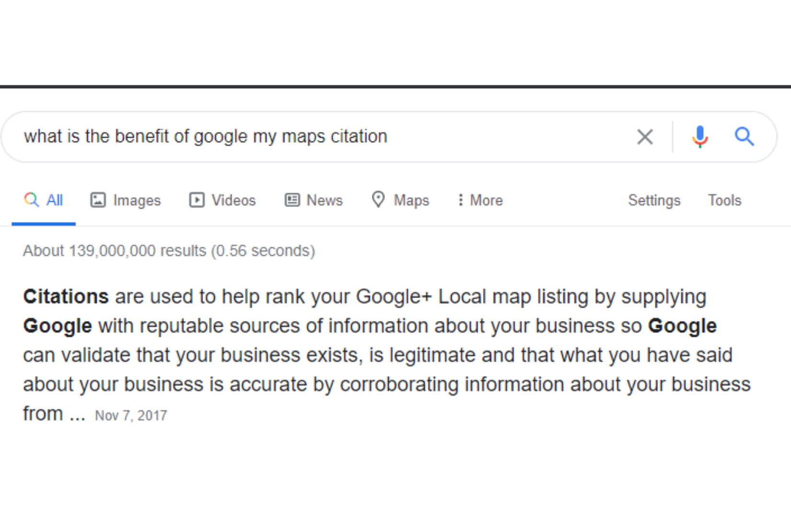This screenshot has width=791, height=532.
Task: Click inside the search input field
Action: pos(288,137)
